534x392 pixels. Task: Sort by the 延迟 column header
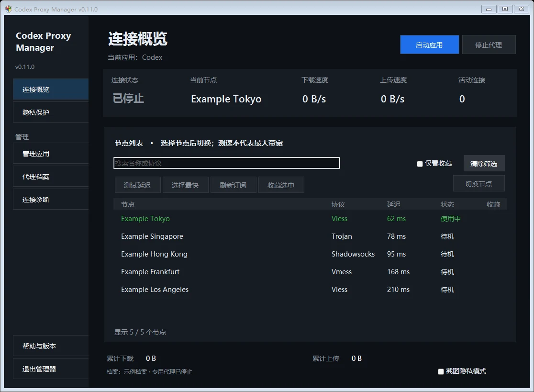click(x=394, y=204)
